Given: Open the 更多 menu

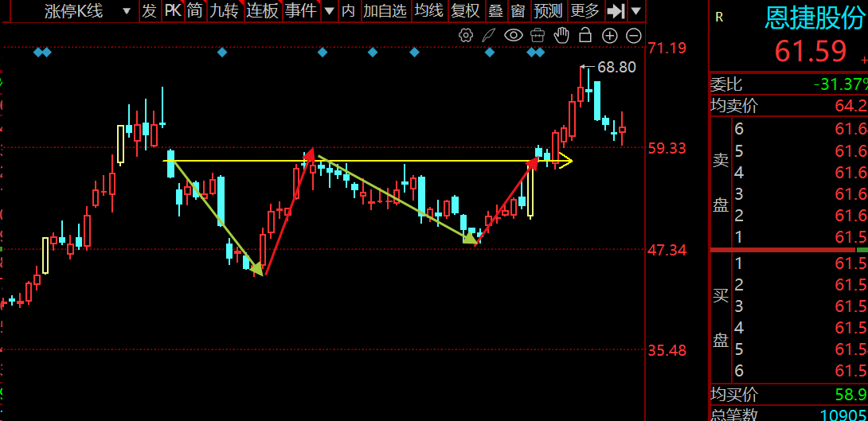Looking at the screenshot, I should click(x=585, y=10).
